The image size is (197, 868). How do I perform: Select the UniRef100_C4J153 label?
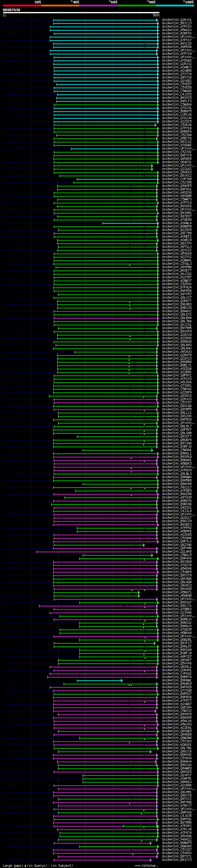pos(176,94)
